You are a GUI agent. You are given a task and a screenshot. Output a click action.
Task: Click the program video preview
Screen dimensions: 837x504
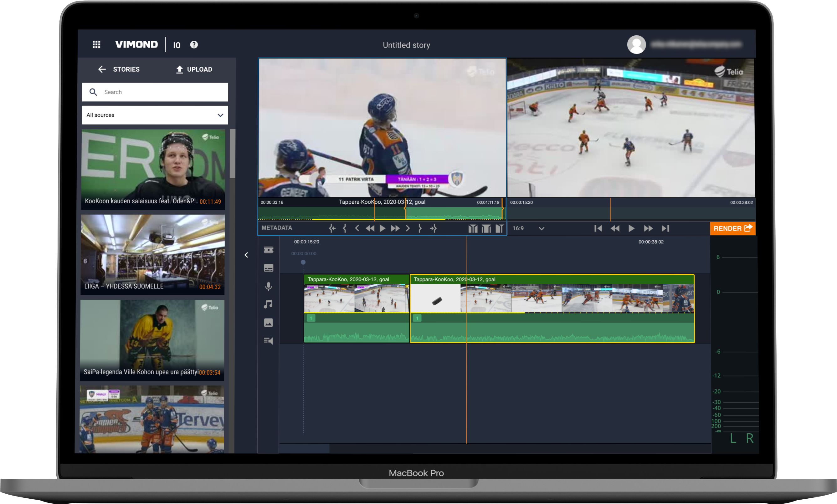tap(631, 128)
